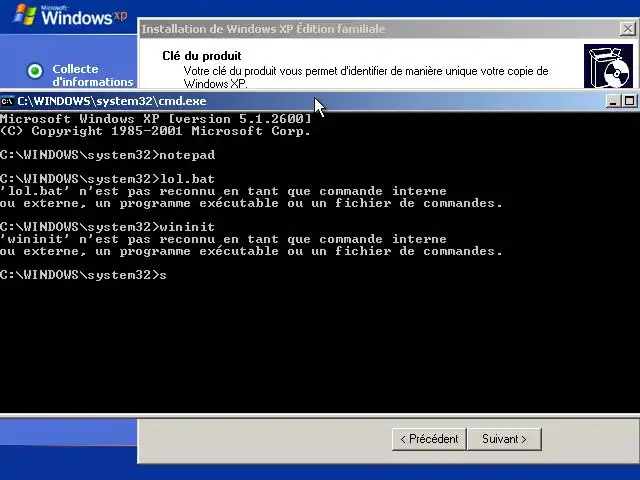Select the Collecte d'informations step indicator
640x480 pixels.
click(35, 71)
